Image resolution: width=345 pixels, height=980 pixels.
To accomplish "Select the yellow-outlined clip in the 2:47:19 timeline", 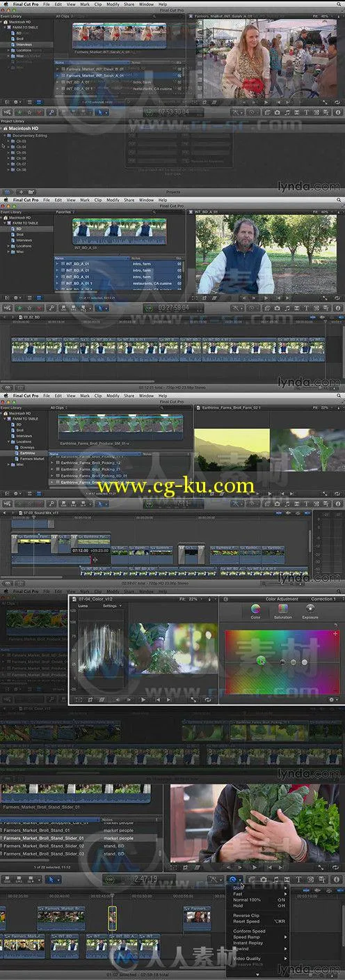I will (111, 919).
